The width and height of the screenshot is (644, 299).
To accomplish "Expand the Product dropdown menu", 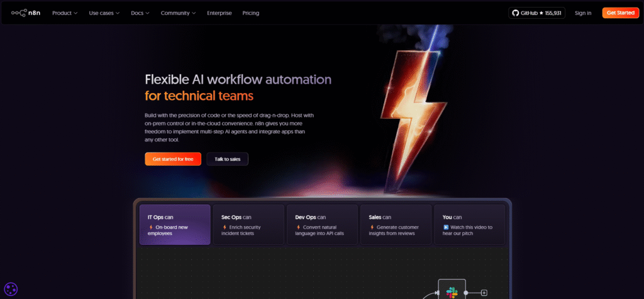I will 65,13.
